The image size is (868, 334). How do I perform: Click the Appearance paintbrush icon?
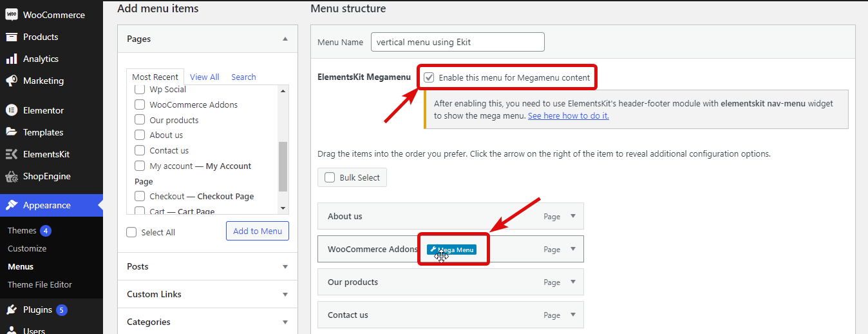[11, 205]
